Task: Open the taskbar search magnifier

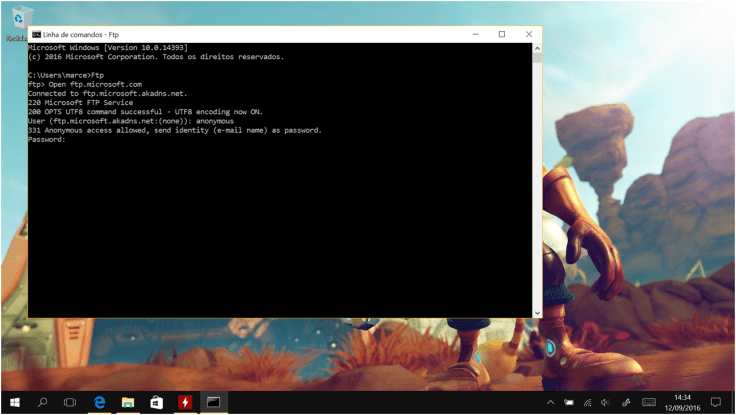Action: coord(42,402)
